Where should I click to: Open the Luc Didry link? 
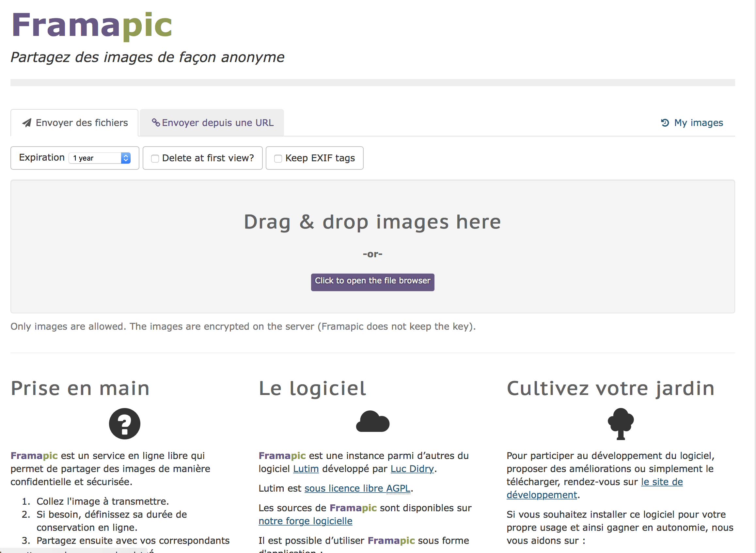[412, 469]
